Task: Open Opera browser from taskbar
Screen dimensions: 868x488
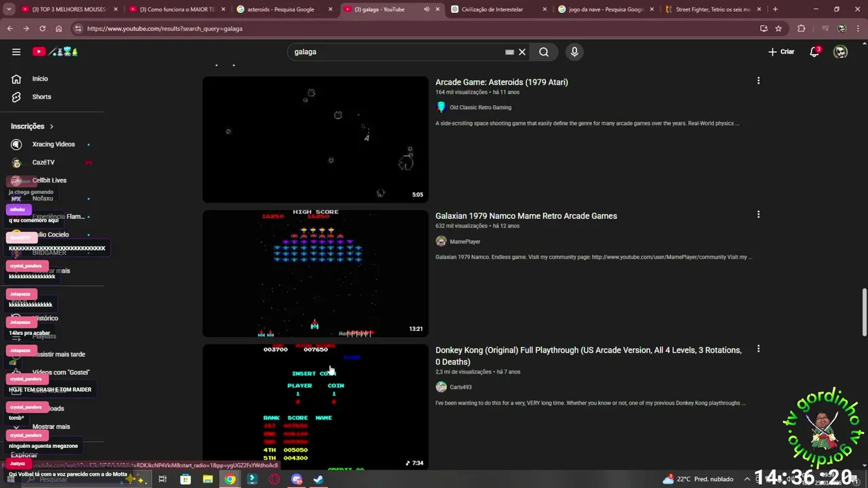Action: [x=275, y=479]
